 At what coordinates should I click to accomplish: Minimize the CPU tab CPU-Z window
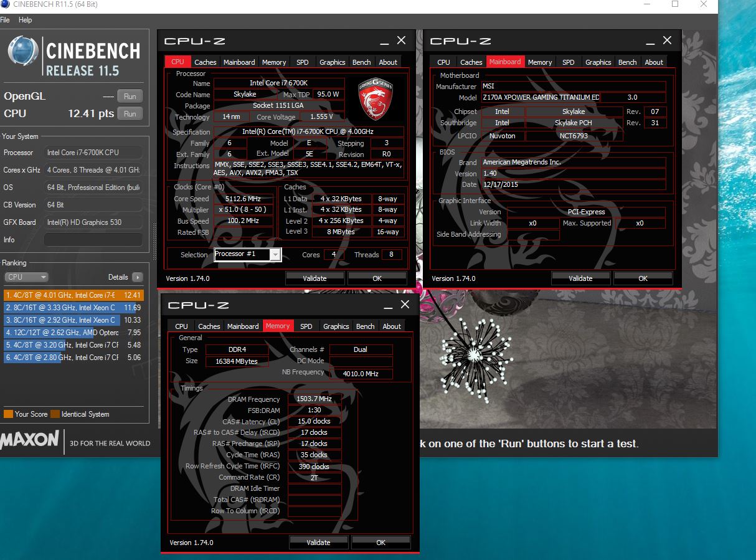pos(384,42)
